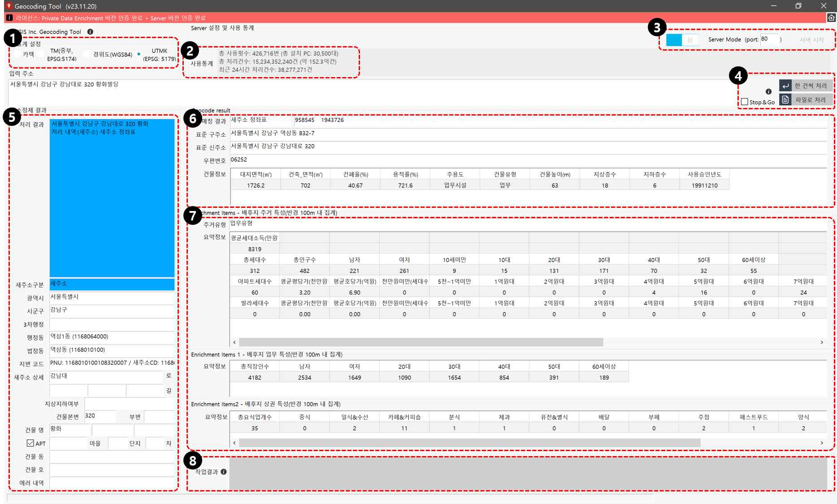This screenshot has height=504, width=837.
Task: Click the map pin app icon in the title bar
Action: click(x=8, y=6)
